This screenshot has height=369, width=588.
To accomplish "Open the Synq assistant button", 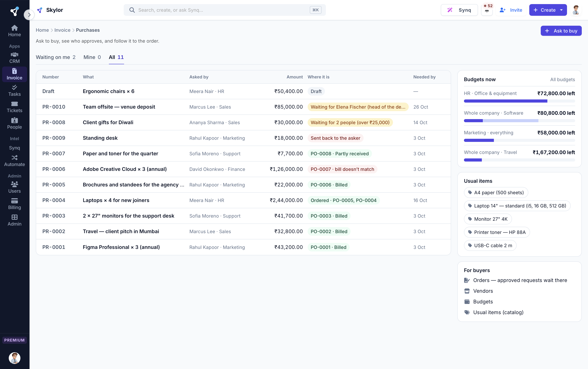I will [x=459, y=10].
